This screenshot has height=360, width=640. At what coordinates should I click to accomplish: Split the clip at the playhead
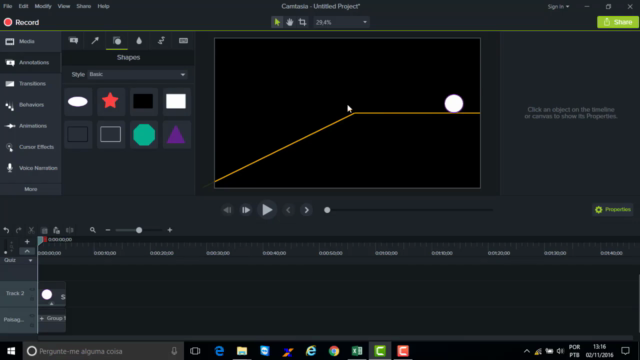click(70, 230)
